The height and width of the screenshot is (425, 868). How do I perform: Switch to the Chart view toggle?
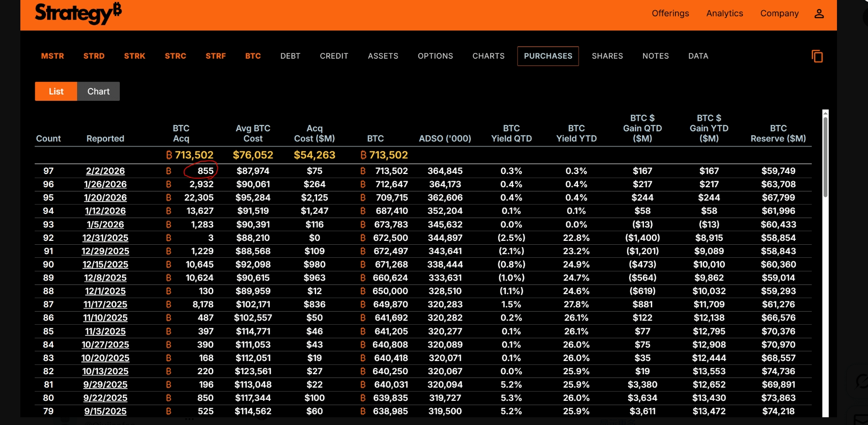(x=98, y=91)
